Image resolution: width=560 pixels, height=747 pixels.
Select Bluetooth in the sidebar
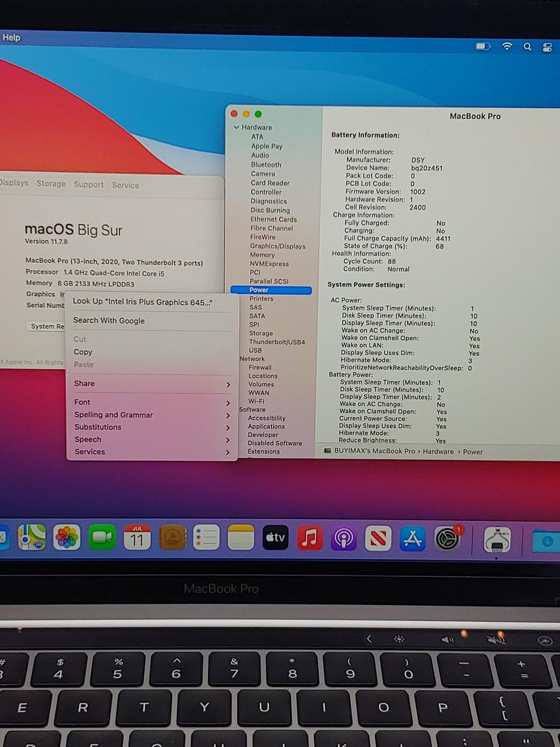266,165
